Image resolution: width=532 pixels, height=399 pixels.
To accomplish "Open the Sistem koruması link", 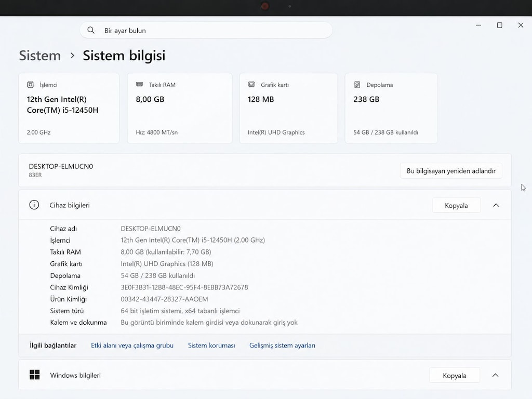I will tap(211, 345).
